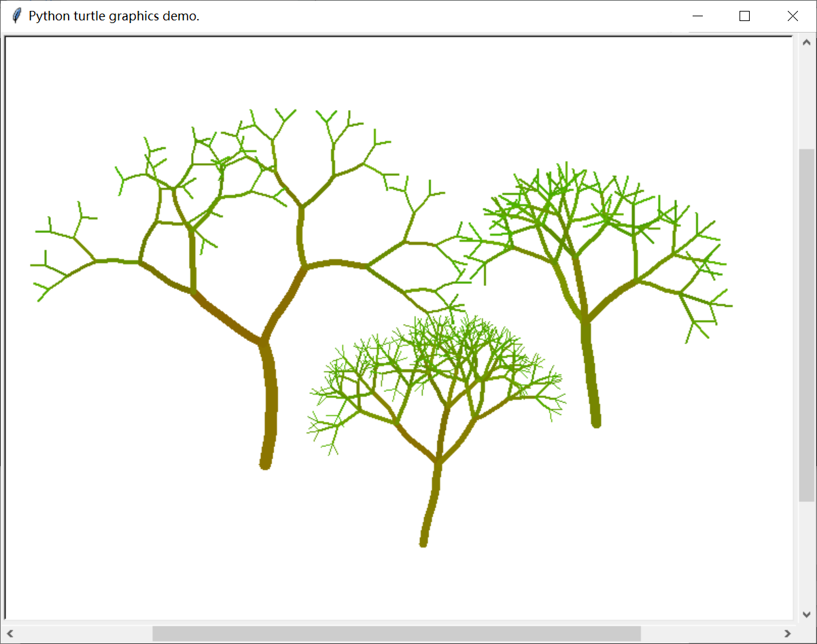817x644 pixels.
Task: Click the window title text
Action: coord(114,16)
